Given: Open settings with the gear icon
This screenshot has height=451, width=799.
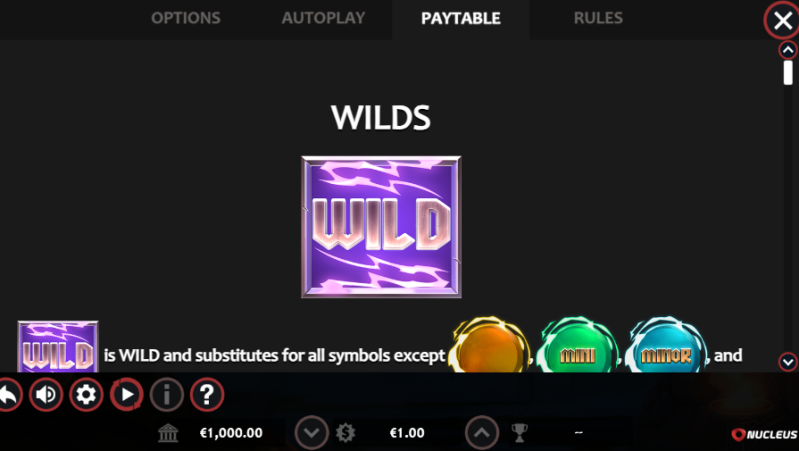Looking at the screenshot, I should [86, 394].
